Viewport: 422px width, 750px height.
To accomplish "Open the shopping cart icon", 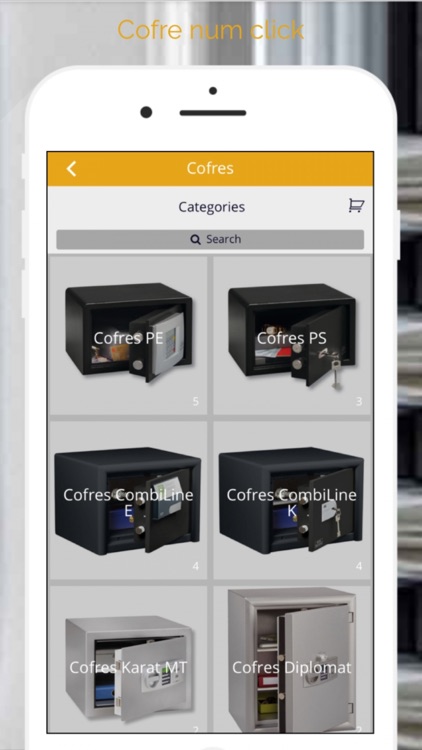I will coord(356,206).
